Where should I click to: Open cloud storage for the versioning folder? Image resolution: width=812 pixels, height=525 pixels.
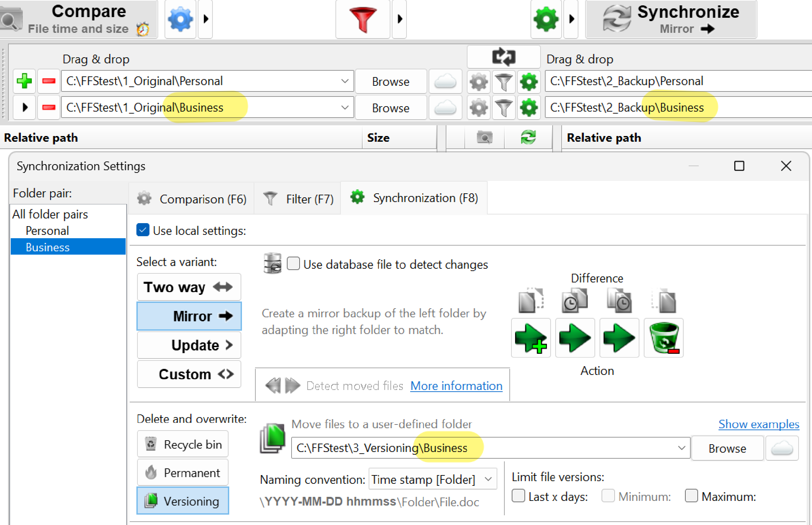pos(782,448)
